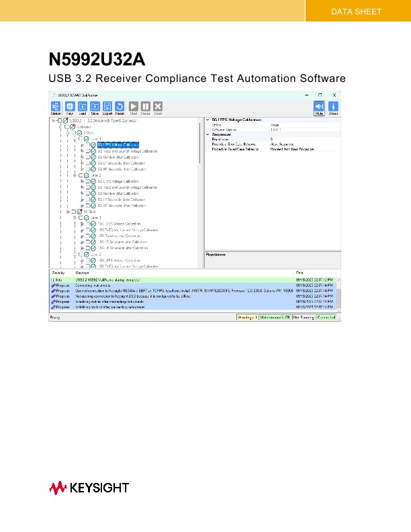
Task: Click 'Proceed With Next Procedure' value field
Action: pos(305,149)
